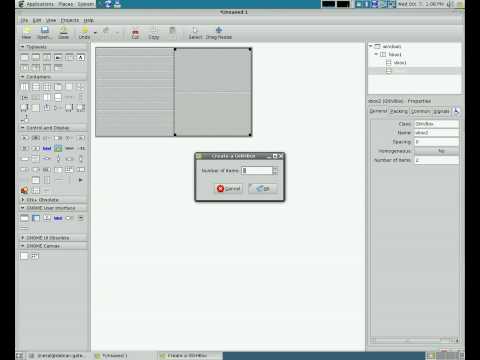Click the Spacing field in properties panel

436,142
